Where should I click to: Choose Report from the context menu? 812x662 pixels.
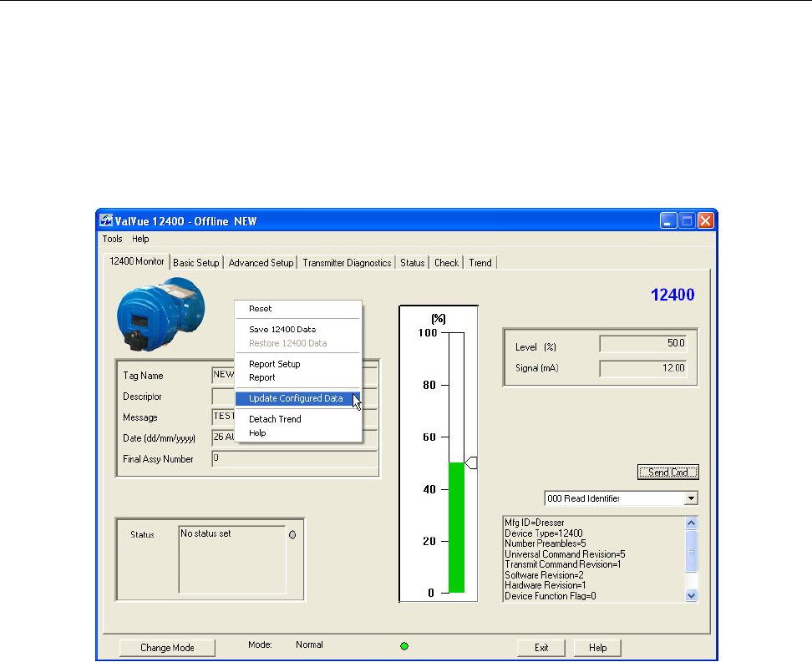[297, 377]
